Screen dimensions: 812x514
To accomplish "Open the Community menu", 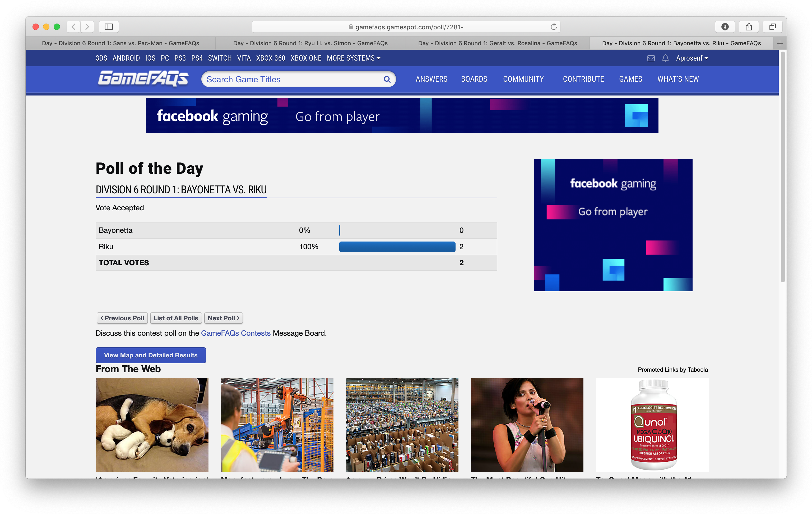I will pos(523,79).
